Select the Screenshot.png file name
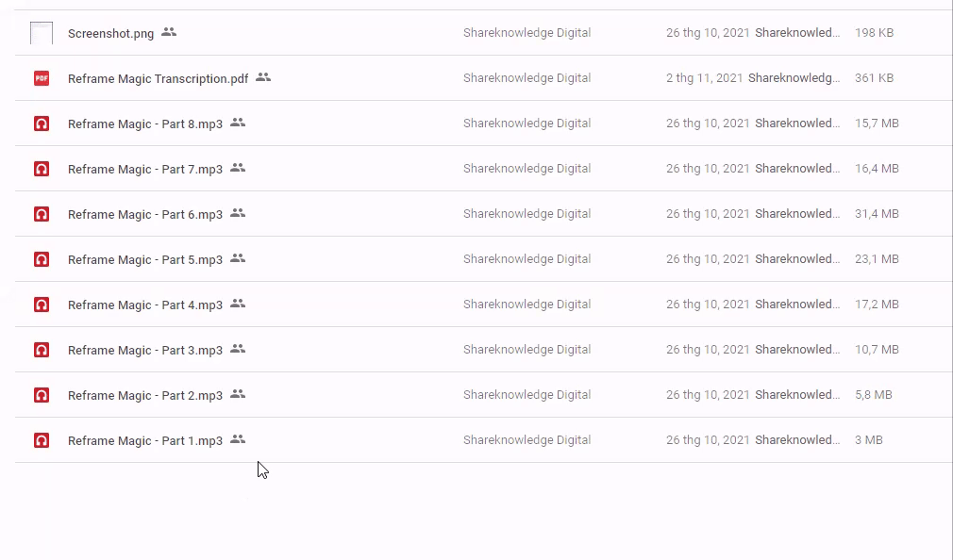 coord(110,34)
